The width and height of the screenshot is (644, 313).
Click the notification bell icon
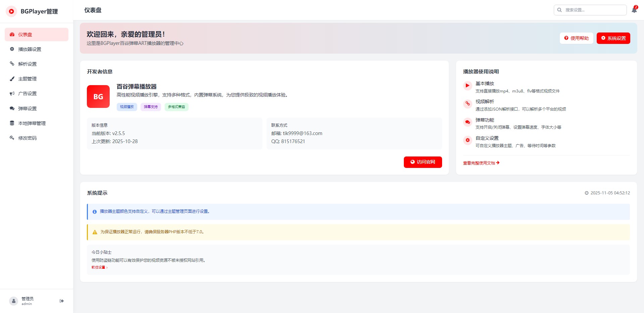pyautogui.click(x=634, y=10)
